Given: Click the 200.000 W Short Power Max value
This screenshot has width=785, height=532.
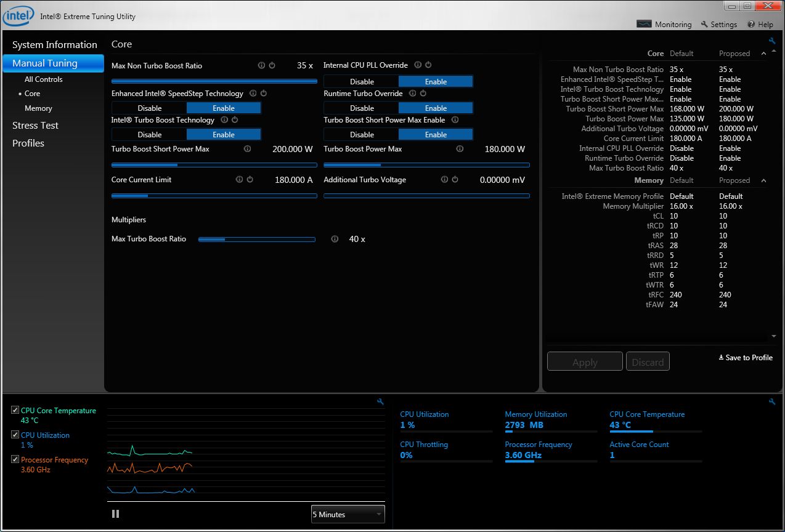Looking at the screenshot, I should pos(293,149).
